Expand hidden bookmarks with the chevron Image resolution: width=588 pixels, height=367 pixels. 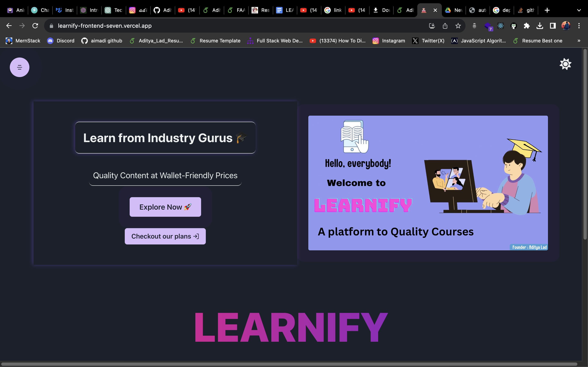click(579, 41)
